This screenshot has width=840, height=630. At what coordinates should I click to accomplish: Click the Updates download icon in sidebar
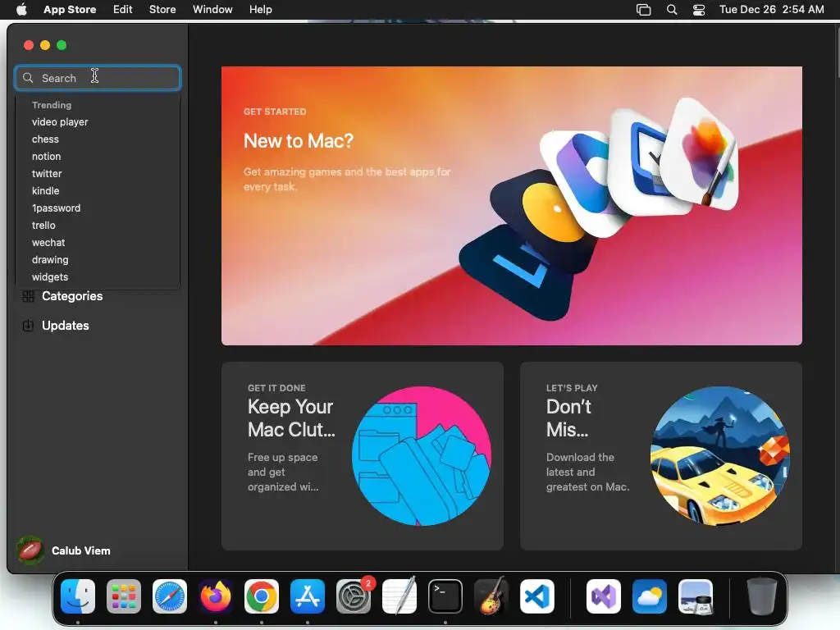28,325
